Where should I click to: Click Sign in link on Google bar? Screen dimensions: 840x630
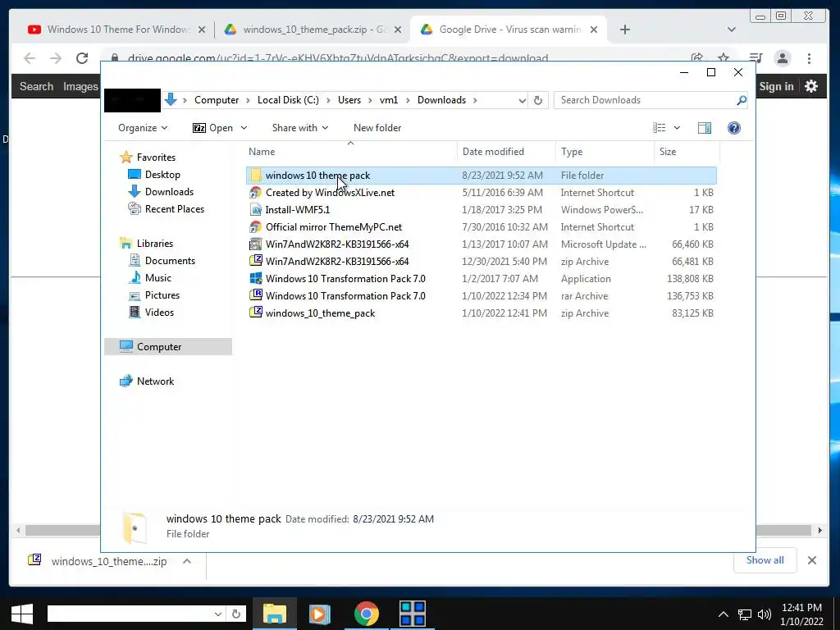[776, 86]
